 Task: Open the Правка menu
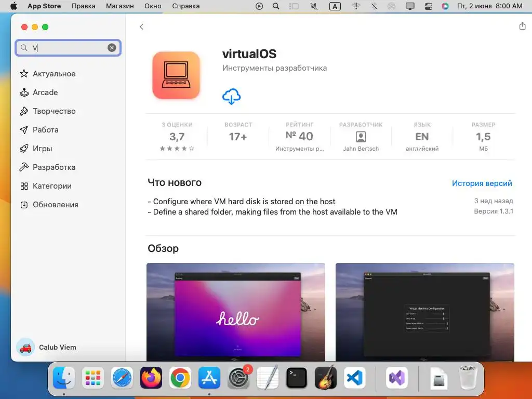click(84, 6)
